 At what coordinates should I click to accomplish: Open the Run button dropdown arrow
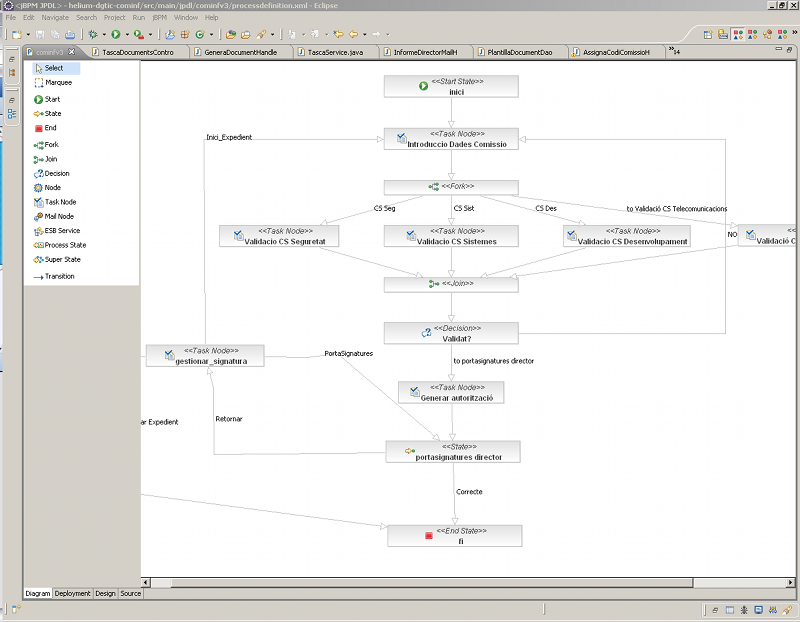tap(127, 34)
